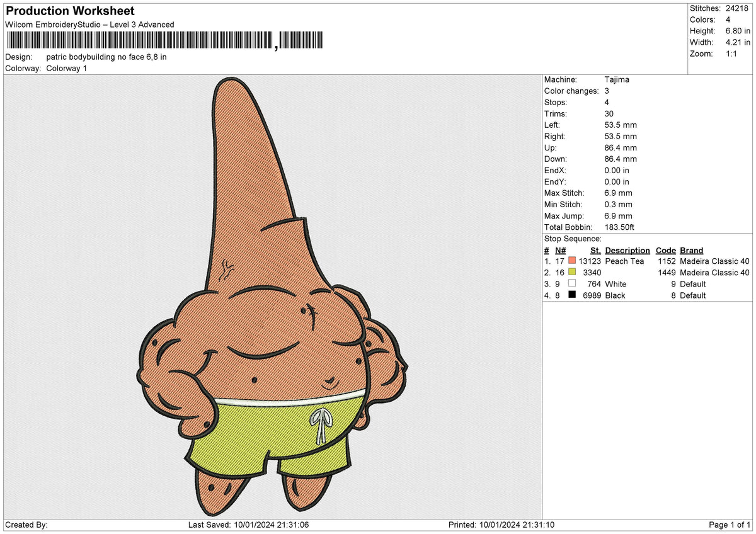
Task: Click the White thread color swatch
Action: point(572,283)
